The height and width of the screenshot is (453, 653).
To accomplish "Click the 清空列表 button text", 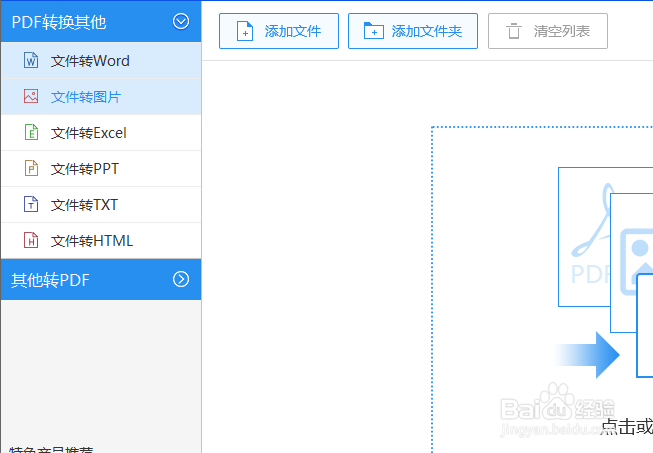I will [562, 31].
